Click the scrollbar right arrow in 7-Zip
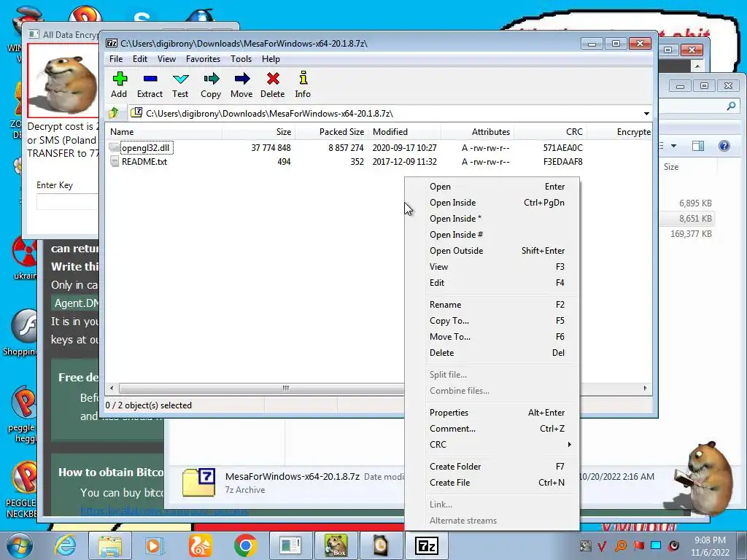Image resolution: width=747 pixels, height=560 pixels. pos(645,388)
